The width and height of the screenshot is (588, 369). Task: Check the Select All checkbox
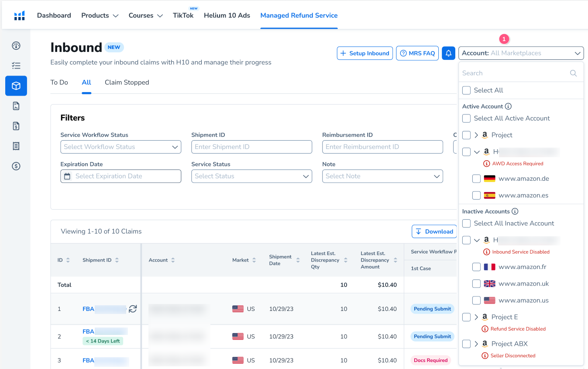[x=466, y=90]
